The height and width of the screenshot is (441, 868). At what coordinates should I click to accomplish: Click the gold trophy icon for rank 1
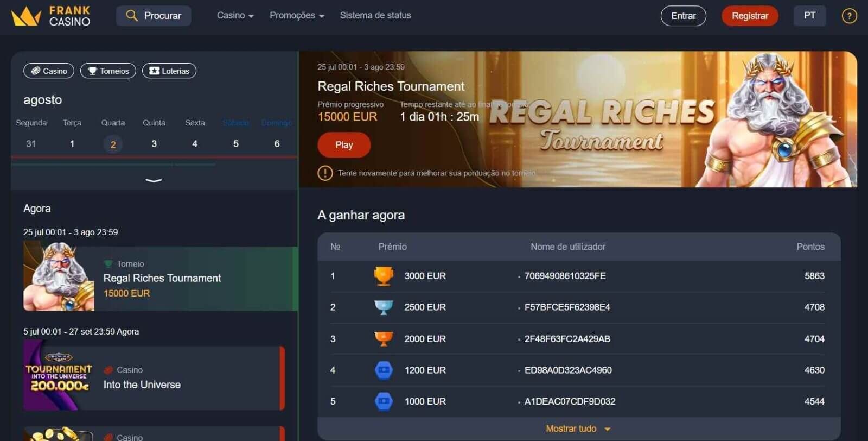click(x=384, y=276)
